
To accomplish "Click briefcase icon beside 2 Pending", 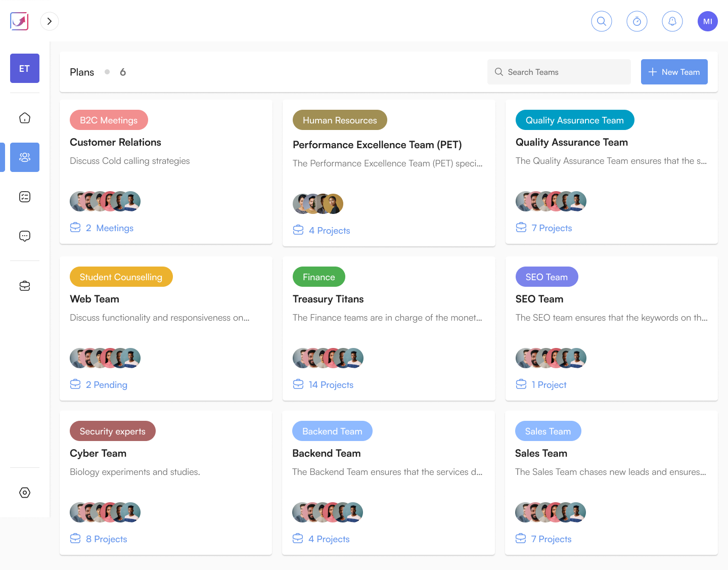I will 75,384.
